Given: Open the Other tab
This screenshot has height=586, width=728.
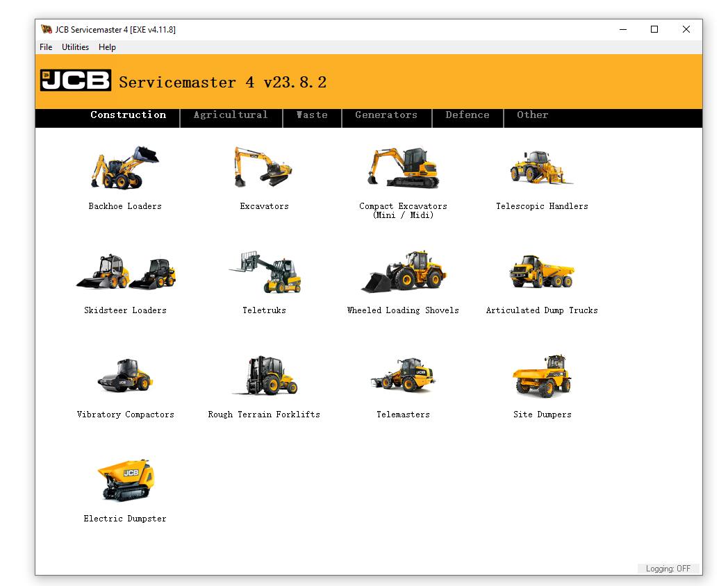Looking at the screenshot, I should pos(533,115).
